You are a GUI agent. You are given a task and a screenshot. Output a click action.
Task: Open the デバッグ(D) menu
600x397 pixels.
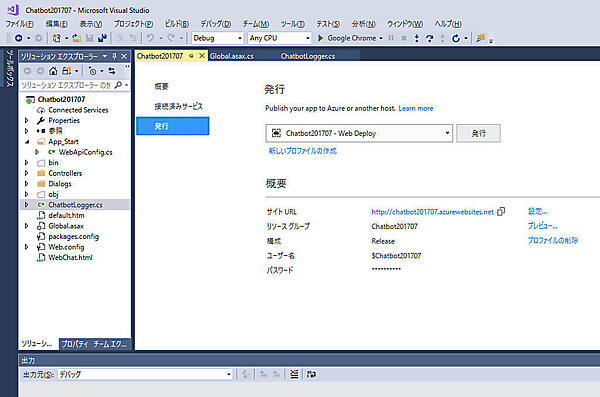point(216,24)
